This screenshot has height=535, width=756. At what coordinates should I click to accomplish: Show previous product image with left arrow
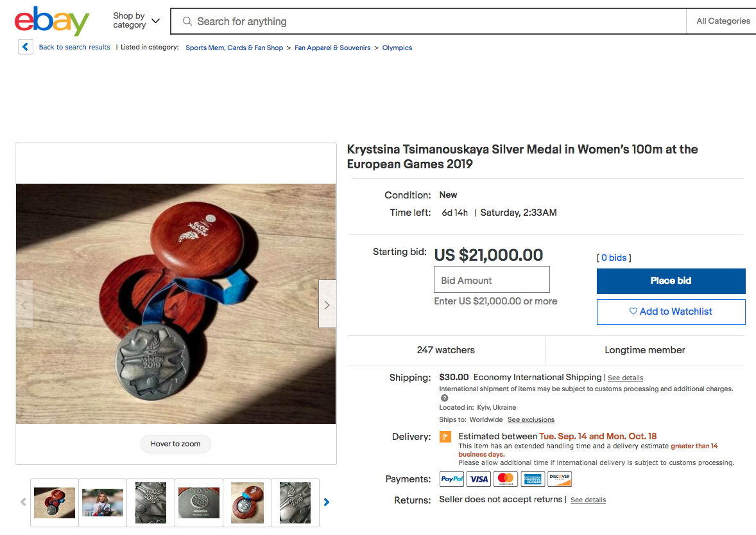click(x=24, y=304)
